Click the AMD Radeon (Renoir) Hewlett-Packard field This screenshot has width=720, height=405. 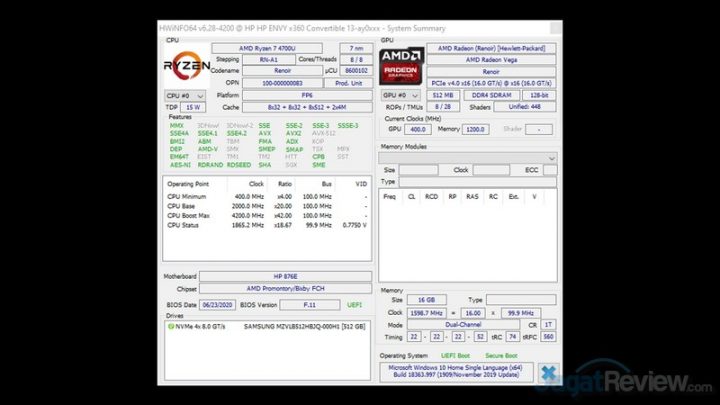491,48
